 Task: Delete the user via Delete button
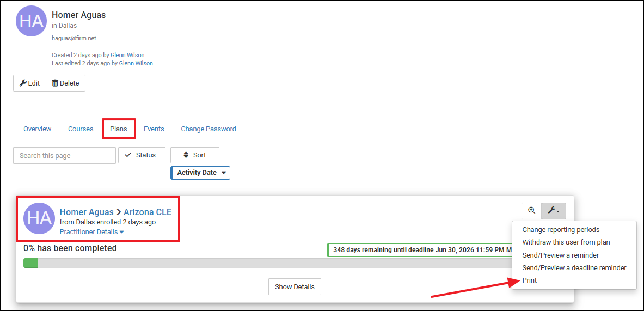[66, 83]
